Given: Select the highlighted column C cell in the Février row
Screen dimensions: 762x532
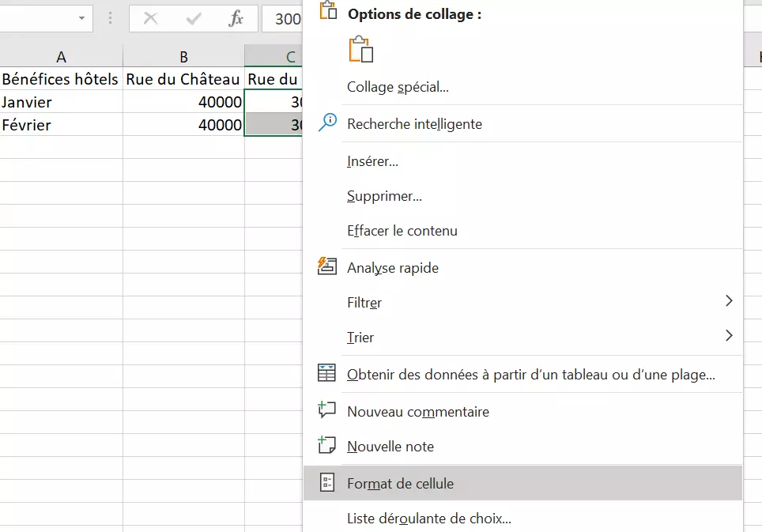Looking at the screenshot, I should (273, 125).
